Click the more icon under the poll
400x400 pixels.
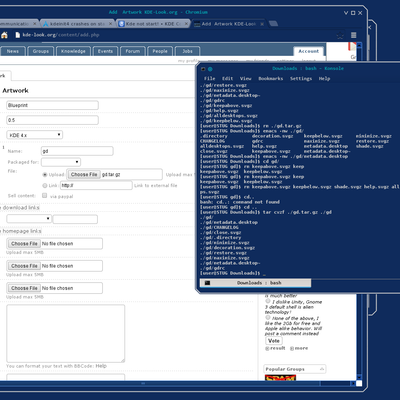(x=292, y=348)
